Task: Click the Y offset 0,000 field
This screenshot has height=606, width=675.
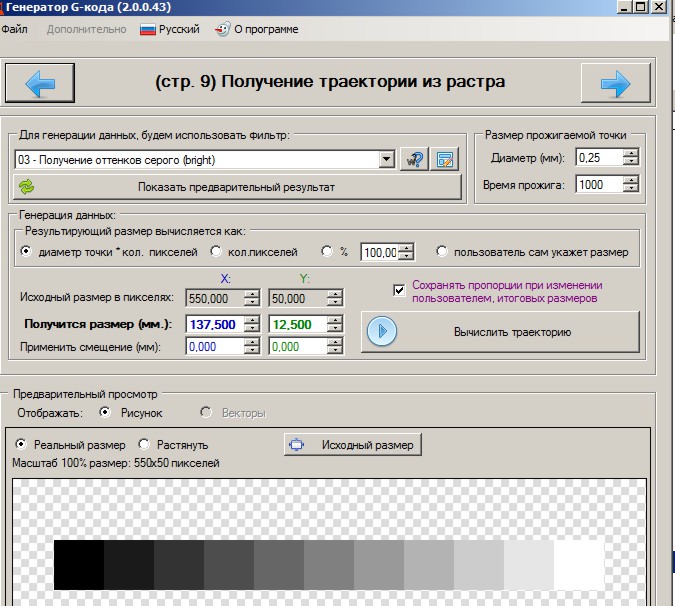Action: (298, 346)
